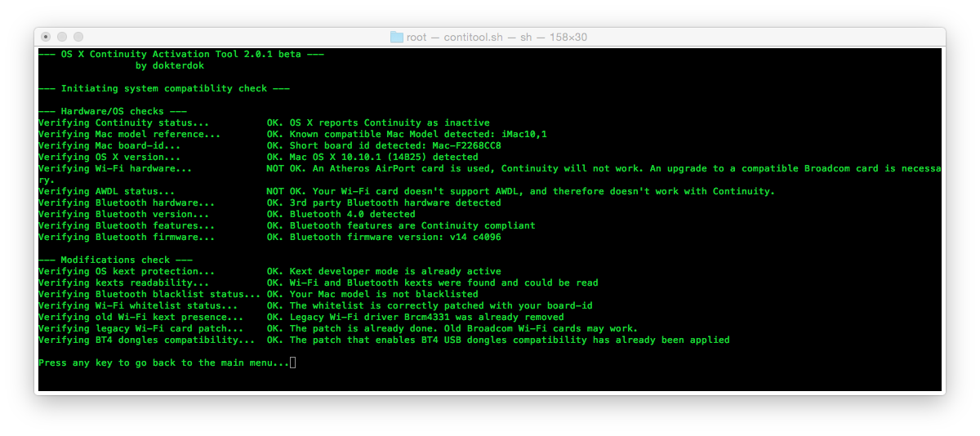Click 'Verifying old Wi-Fi kext presence...' text
Viewport: 980px width, 436px height.
coord(141,317)
